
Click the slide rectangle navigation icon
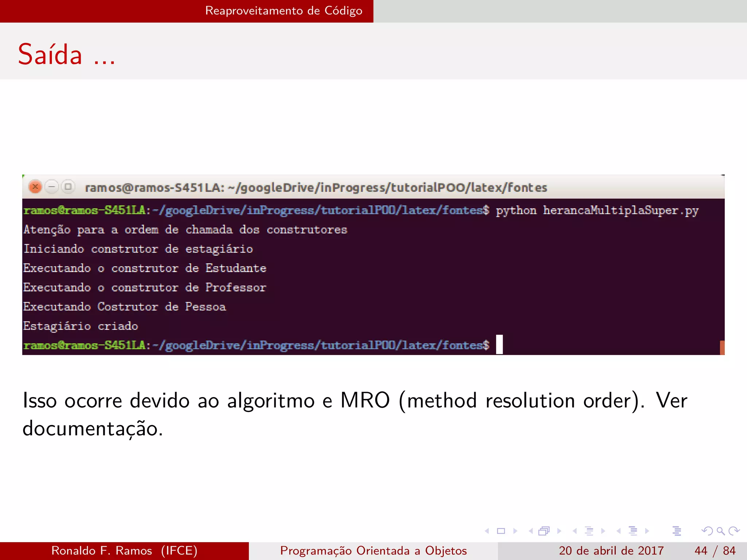(x=501, y=531)
